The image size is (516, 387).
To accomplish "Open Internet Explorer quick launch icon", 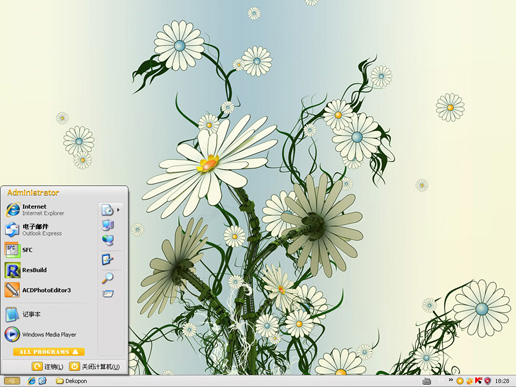I will tap(32, 381).
